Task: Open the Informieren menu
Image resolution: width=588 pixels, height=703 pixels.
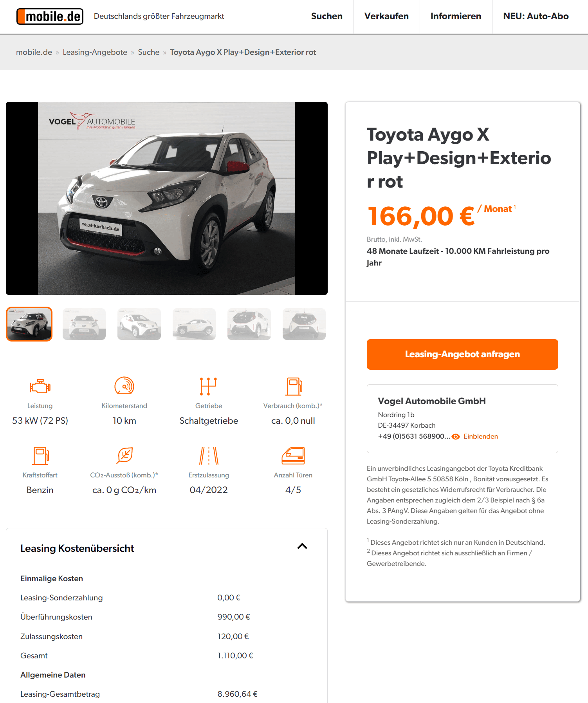Action: [456, 16]
